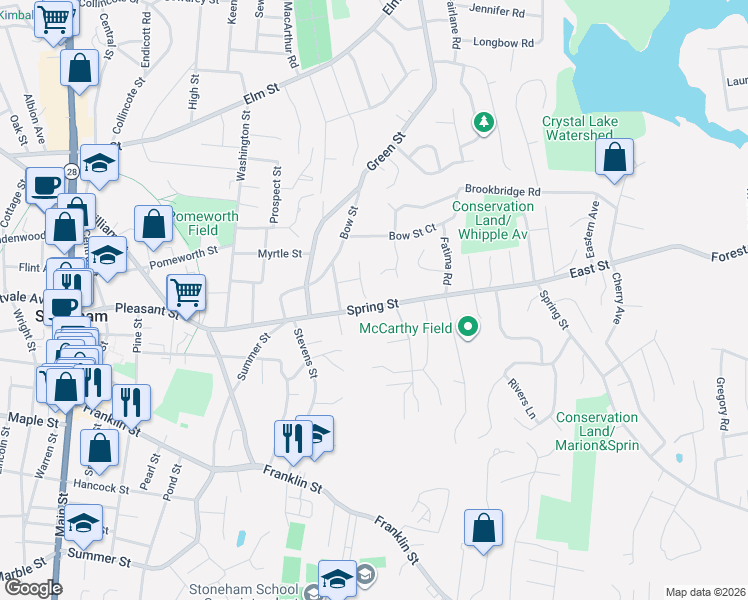Open the blue school marker at Stoneham School
Image resolution: width=748 pixels, height=600 pixels.
pyautogui.click(x=337, y=581)
